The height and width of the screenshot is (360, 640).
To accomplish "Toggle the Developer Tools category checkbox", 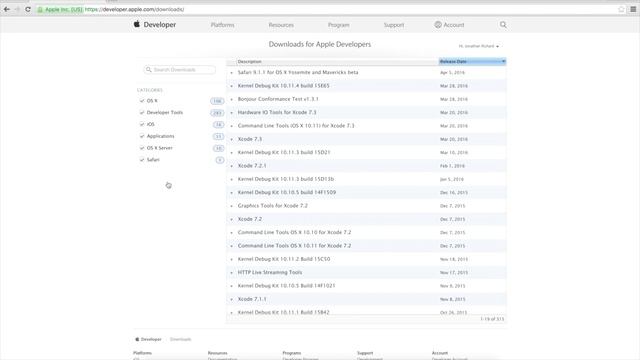I will tap(142, 112).
